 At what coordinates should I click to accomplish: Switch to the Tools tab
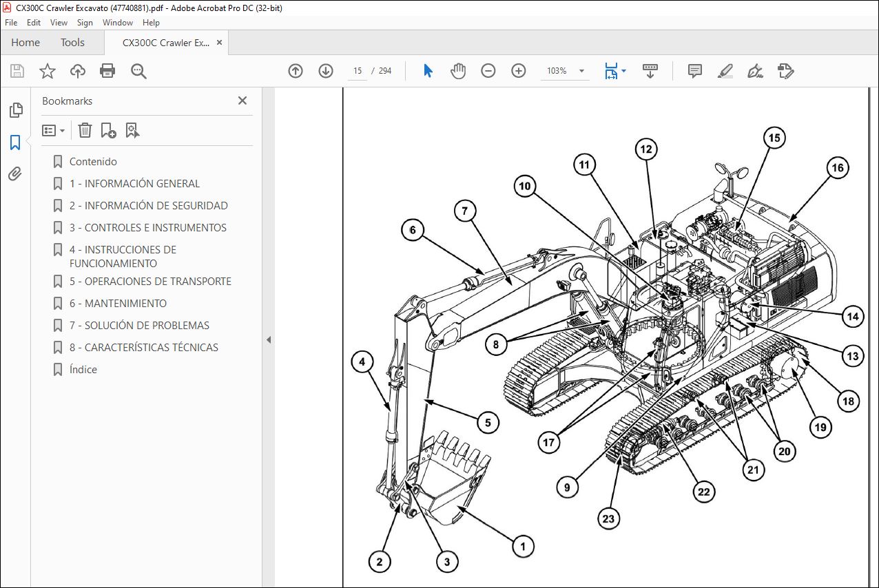[x=72, y=43]
